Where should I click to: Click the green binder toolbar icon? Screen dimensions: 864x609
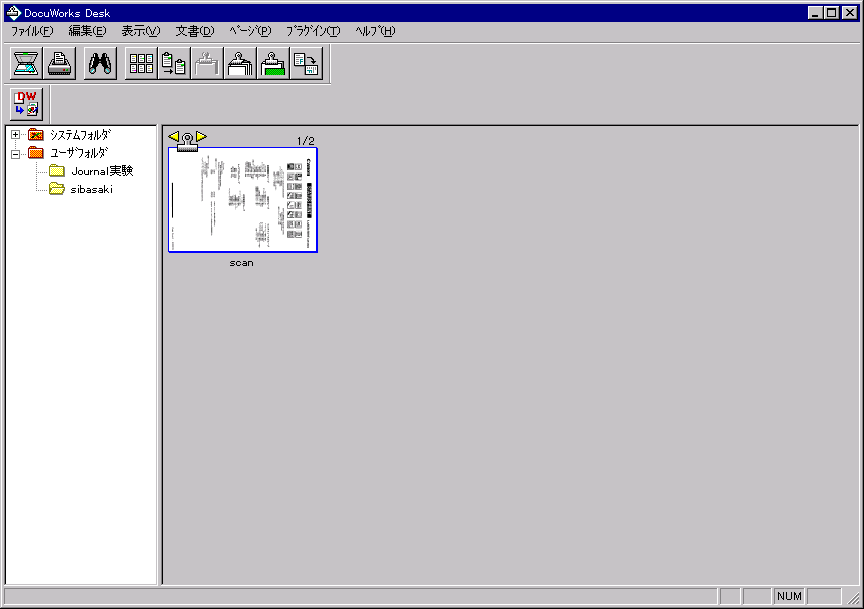coord(273,63)
